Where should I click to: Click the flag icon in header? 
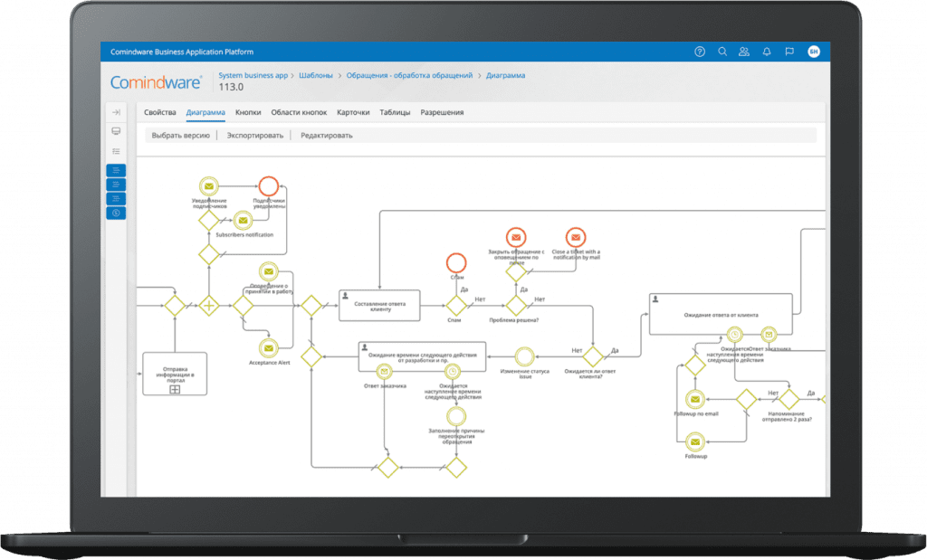click(x=789, y=52)
